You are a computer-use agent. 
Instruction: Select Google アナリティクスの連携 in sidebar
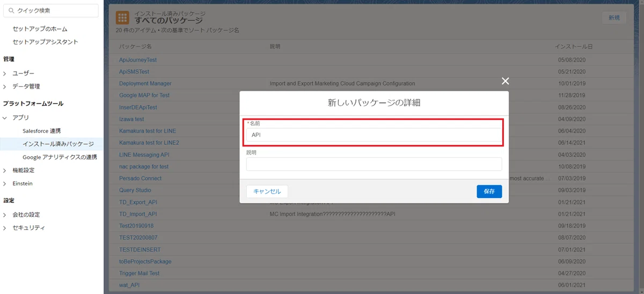[60, 157]
